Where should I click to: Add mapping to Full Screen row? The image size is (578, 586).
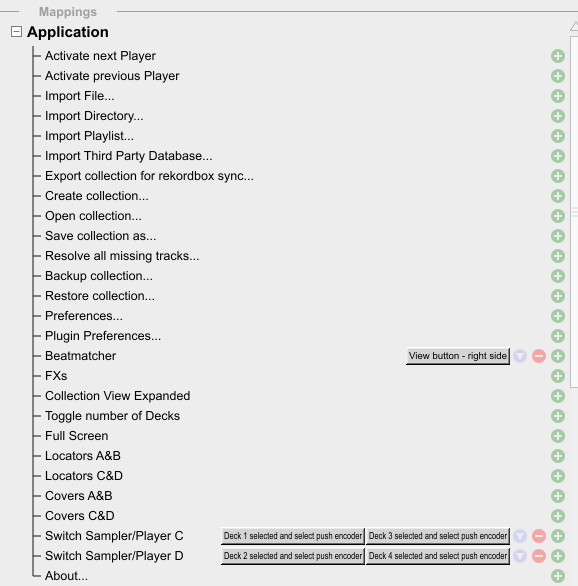557,436
